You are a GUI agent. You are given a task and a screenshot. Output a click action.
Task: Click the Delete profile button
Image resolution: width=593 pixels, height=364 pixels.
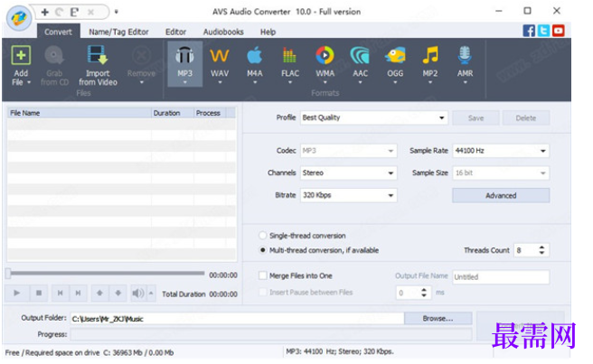click(x=526, y=118)
